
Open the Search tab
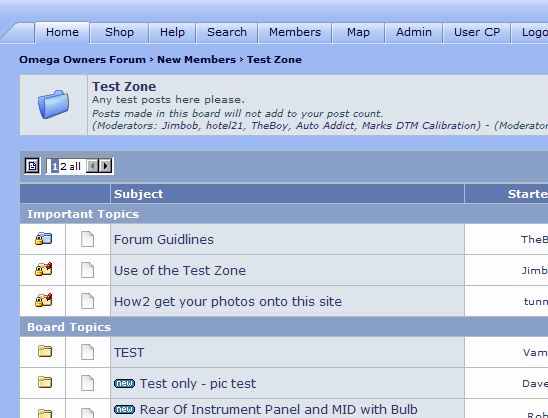[227, 32]
